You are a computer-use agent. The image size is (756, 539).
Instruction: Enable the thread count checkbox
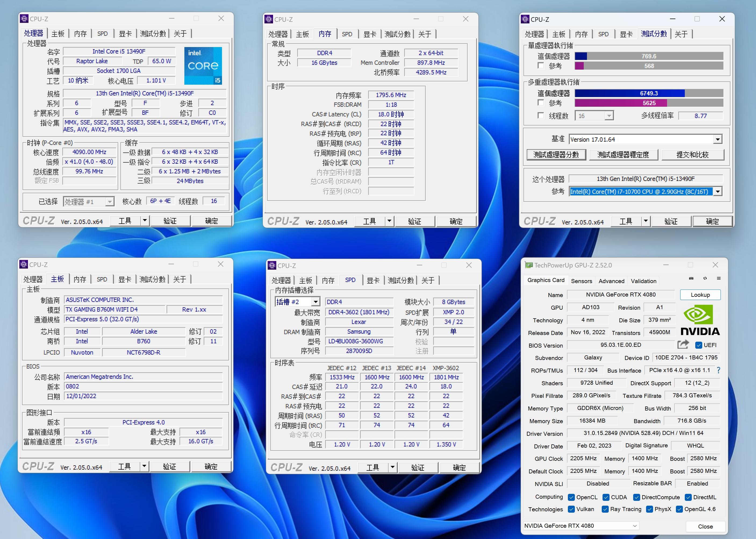541,116
